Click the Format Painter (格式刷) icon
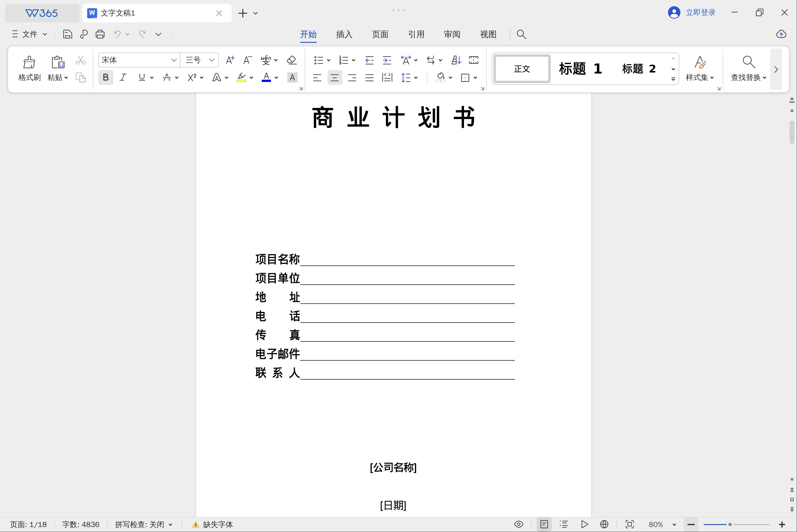The height and width of the screenshot is (532, 797). pos(29,62)
